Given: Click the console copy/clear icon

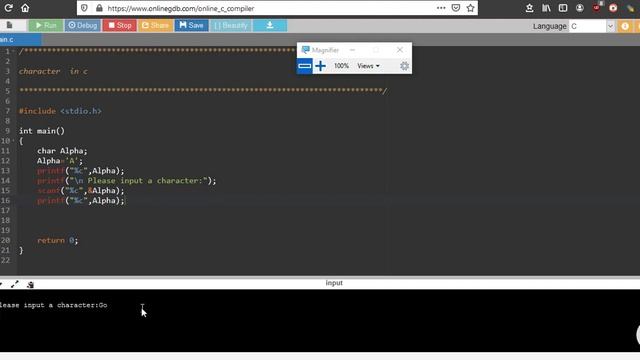Looking at the screenshot, I should (30, 284).
